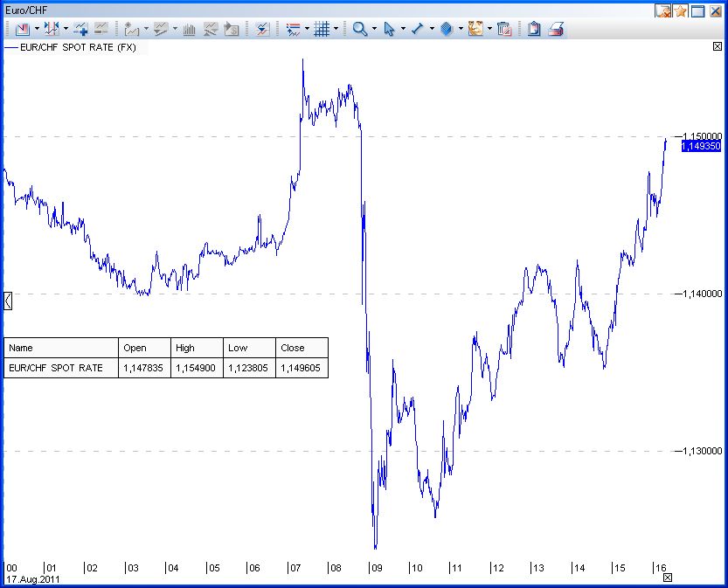Click the Close value 1,149605
The image size is (728, 588).
tap(301, 368)
